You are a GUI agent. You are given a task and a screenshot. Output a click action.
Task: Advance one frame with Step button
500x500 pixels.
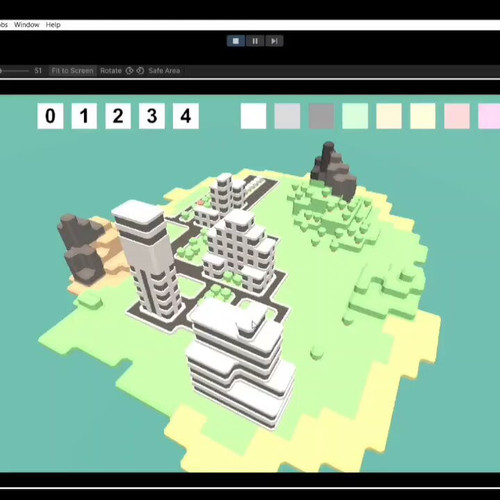point(274,41)
